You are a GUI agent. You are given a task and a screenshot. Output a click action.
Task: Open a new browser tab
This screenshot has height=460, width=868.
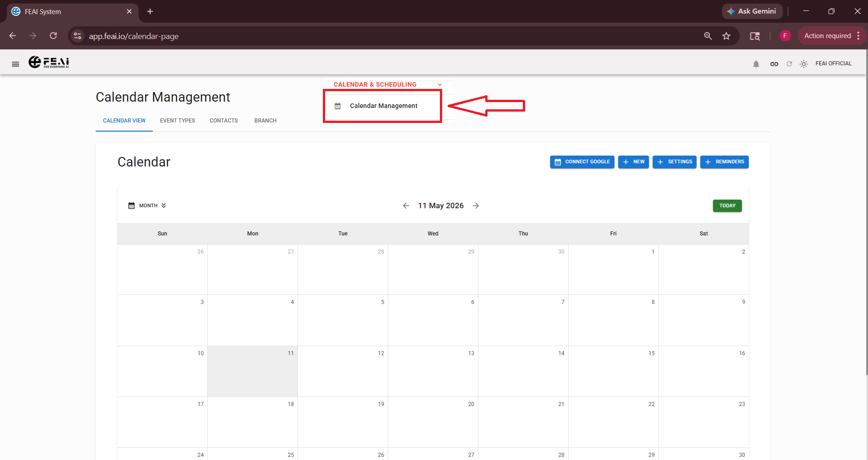[x=150, y=11]
